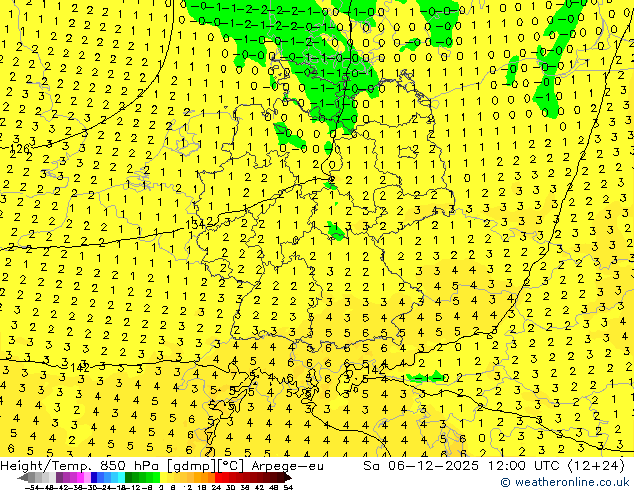This screenshot has height=490, width=634.
Task: Click the Sa 06-12-2025 12:00 UTC date label
Action: (494, 466)
